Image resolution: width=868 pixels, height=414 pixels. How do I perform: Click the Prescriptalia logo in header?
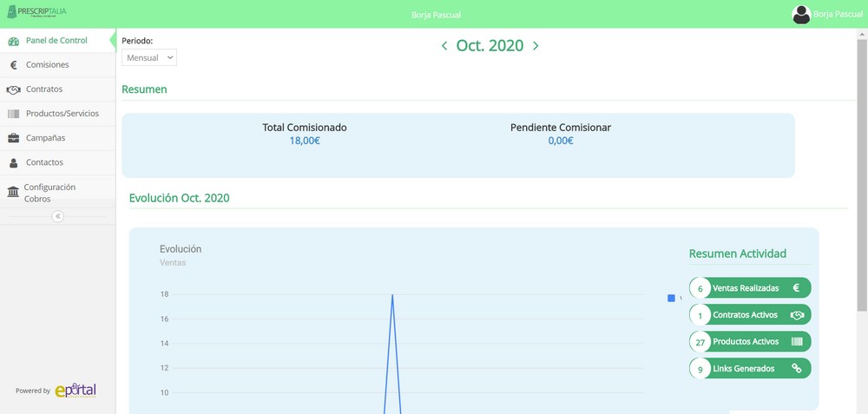(36, 12)
